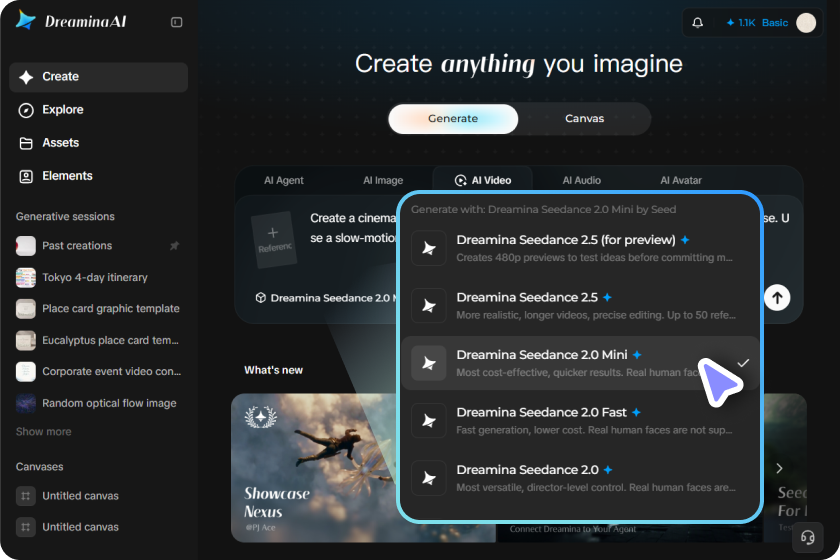Click Tokyo 4-day itinerary thumbnail
The image size is (840, 560).
26,278
